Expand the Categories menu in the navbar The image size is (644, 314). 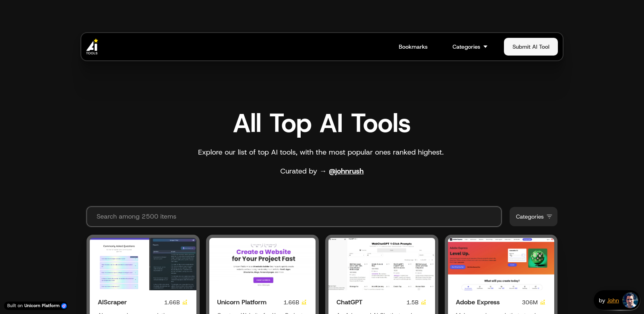[x=470, y=47]
